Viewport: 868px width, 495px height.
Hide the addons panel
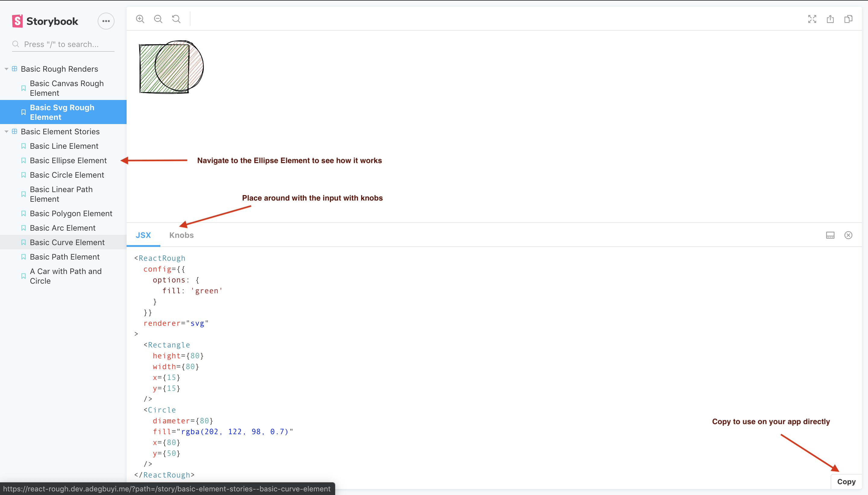[x=848, y=235]
